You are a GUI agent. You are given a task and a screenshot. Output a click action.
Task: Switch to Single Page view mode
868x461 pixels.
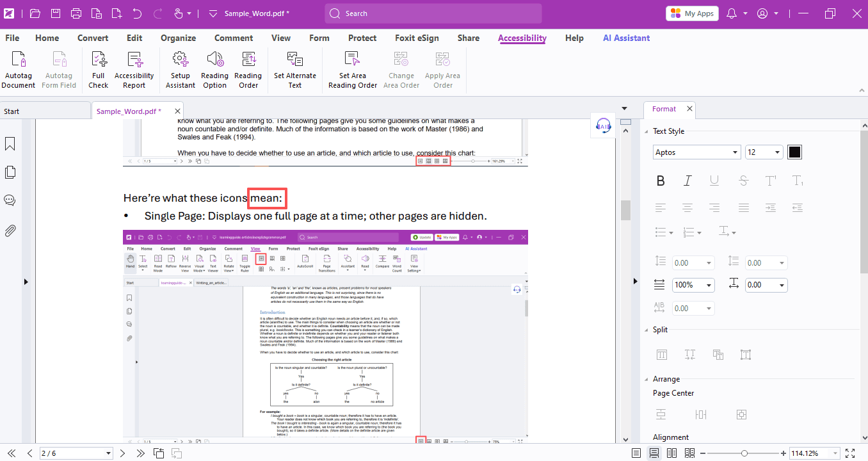636,453
